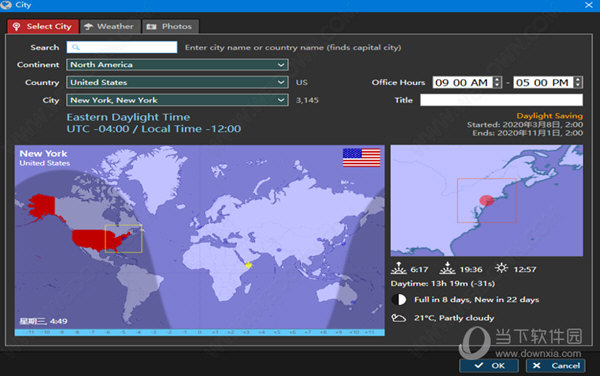Click the magnifier icon in the search box
Screen dimensions: 600x376
pyautogui.click(x=76, y=47)
